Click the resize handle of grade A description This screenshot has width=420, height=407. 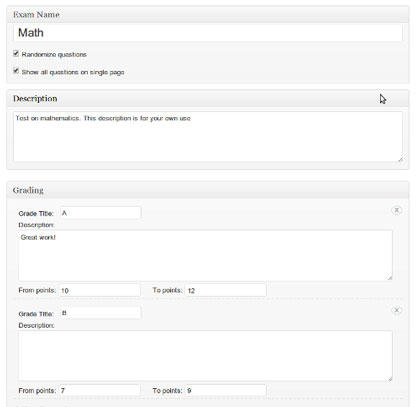tap(390, 278)
